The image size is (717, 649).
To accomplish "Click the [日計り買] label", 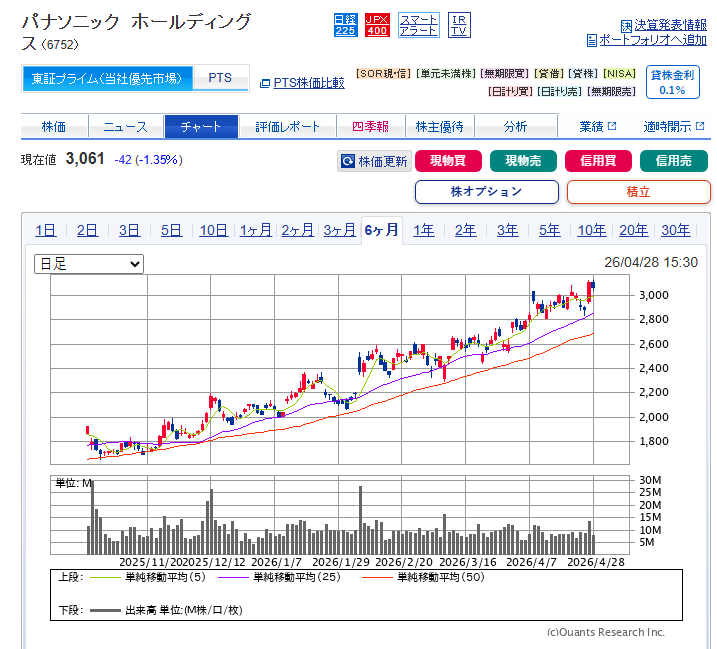I will (x=510, y=91).
